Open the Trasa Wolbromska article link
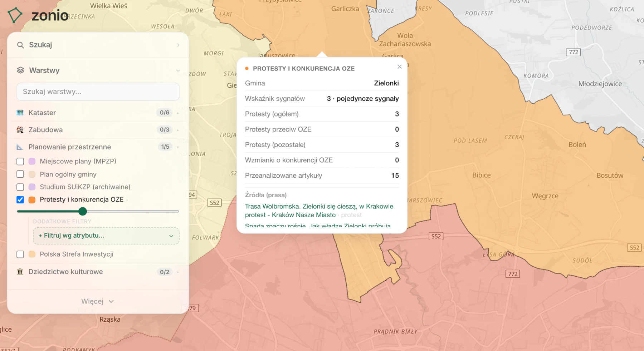Screen dimensions: 644x351 pyautogui.click(x=319, y=211)
